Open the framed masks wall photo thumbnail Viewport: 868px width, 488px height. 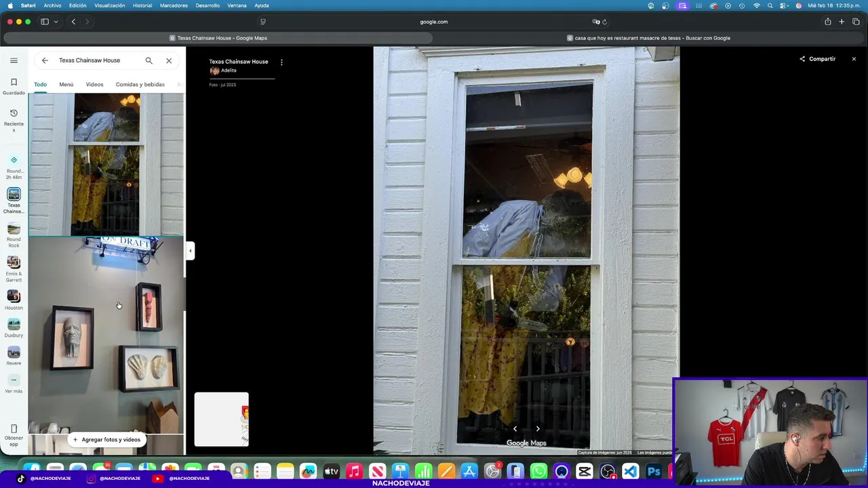[106, 335]
